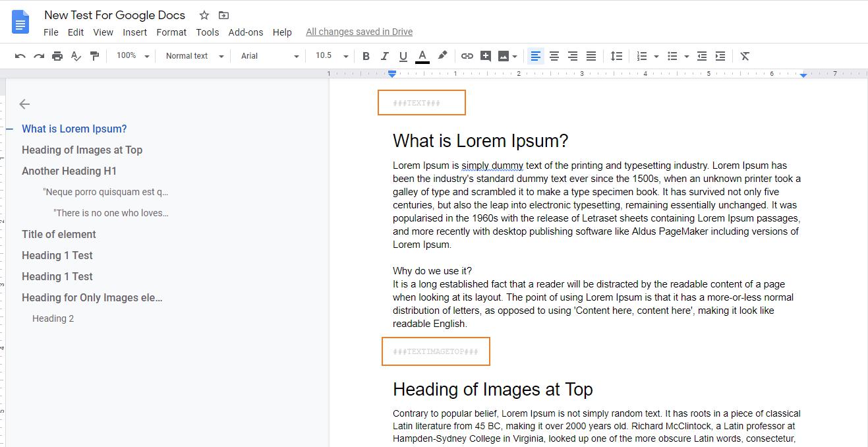Click the document title field
Image resolution: width=868 pixels, height=447 pixels.
tap(115, 15)
